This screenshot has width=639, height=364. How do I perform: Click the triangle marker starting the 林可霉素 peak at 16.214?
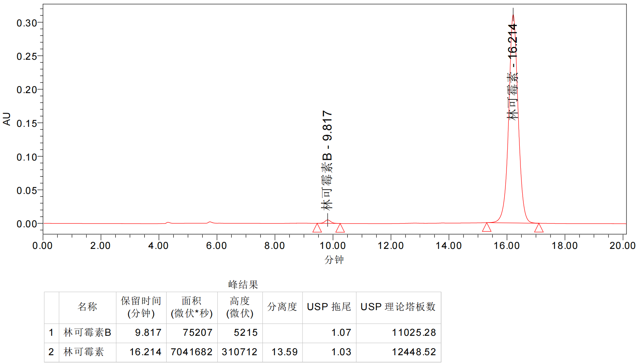pyautogui.click(x=487, y=227)
